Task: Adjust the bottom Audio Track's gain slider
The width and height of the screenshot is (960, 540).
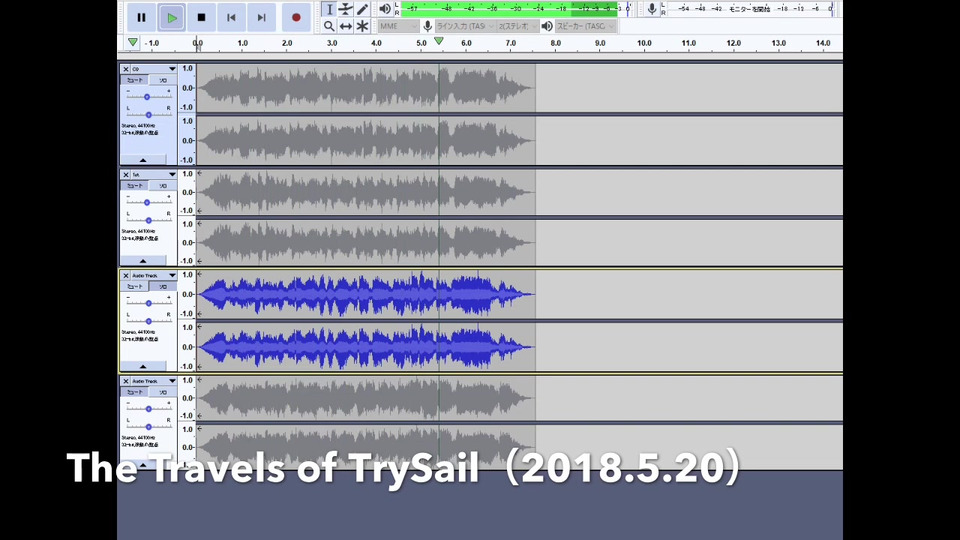Action: 148,408
